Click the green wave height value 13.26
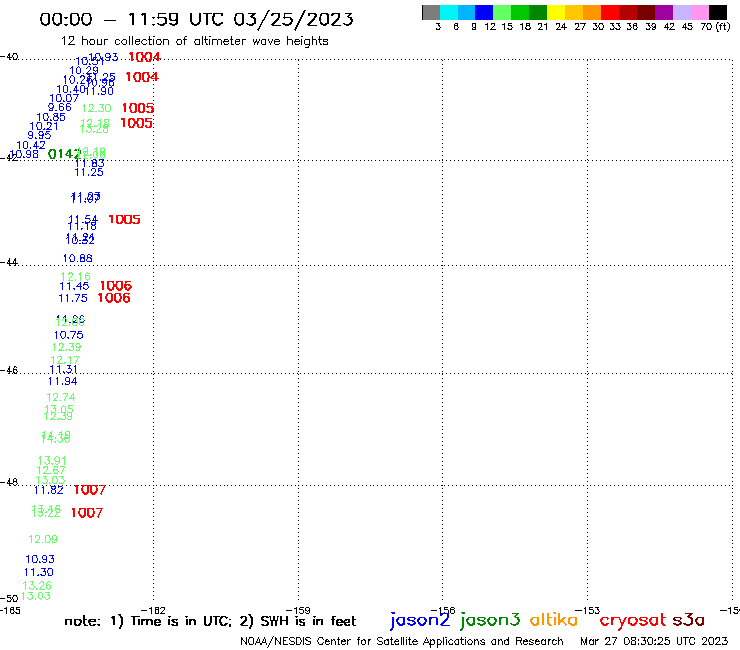The image size is (740, 650). click(37, 585)
